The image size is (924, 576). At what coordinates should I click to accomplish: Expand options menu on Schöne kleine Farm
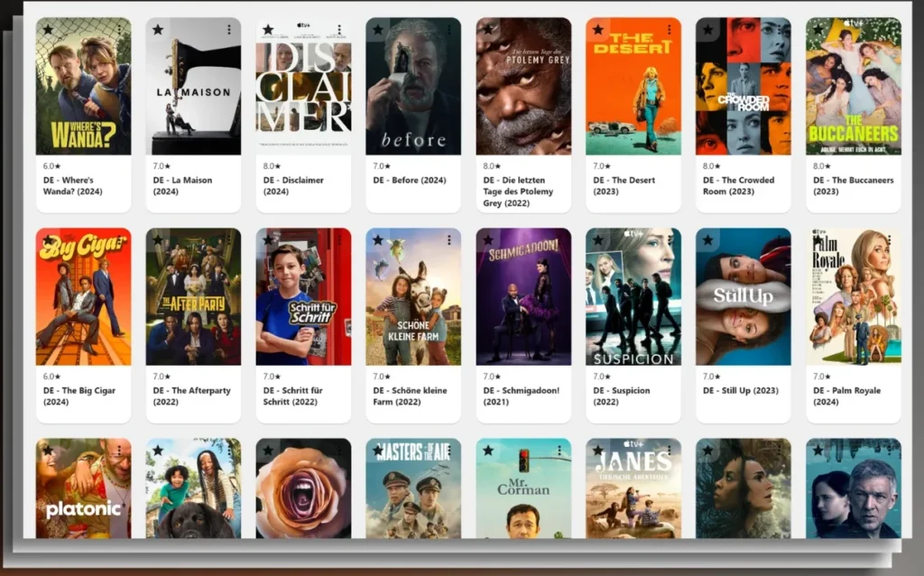pyautogui.click(x=449, y=240)
